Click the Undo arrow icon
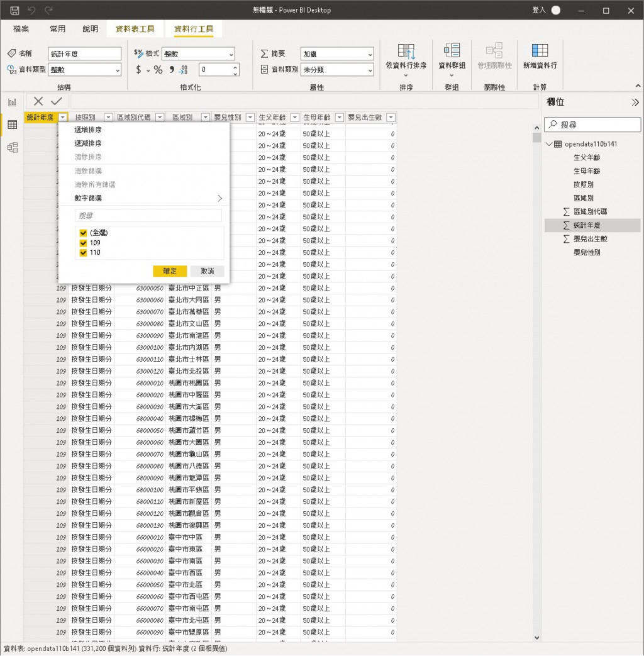The width and height of the screenshot is (644, 656). point(32,11)
